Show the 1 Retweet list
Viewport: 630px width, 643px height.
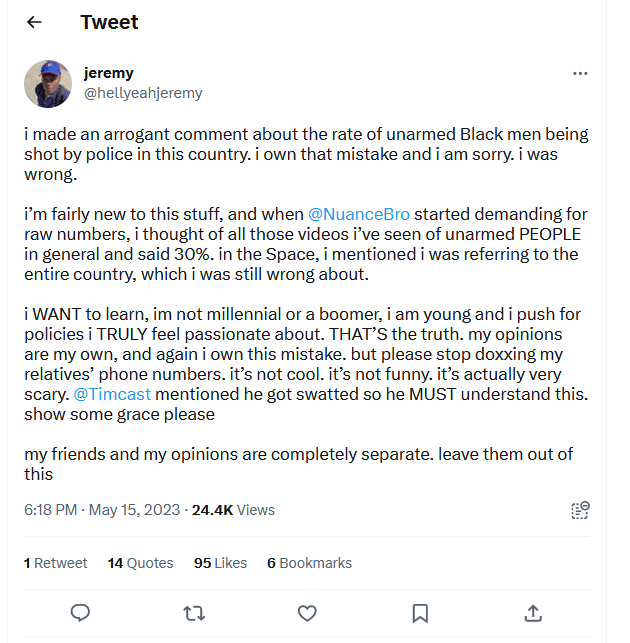[x=56, y=563]
